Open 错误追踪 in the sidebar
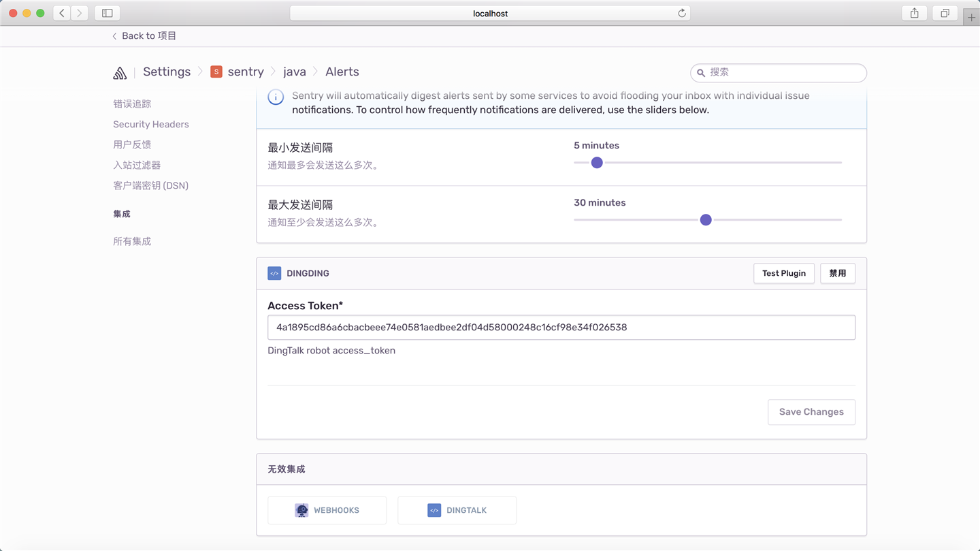980x551 pixels. tap(132, 104)
